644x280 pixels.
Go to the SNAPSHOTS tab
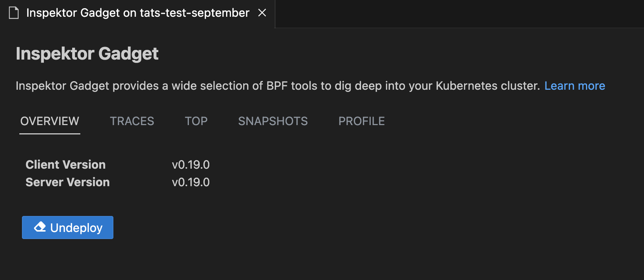tap(273, 121)
